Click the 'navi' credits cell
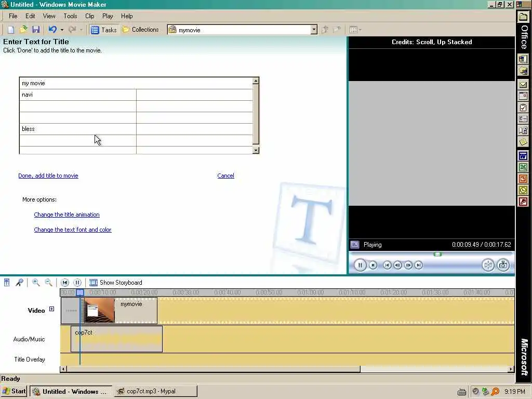 (x=78, y=95)
